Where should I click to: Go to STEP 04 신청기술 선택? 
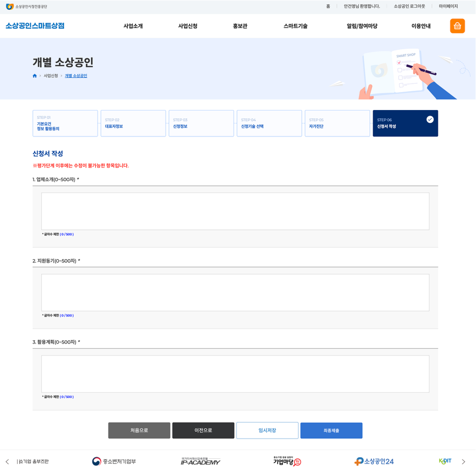(x=269, y=123)
